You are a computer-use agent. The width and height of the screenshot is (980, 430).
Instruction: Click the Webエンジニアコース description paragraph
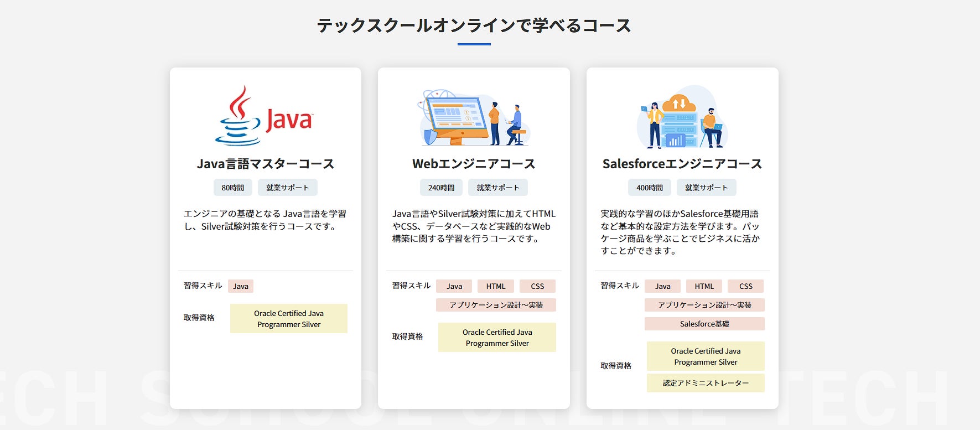474,226
